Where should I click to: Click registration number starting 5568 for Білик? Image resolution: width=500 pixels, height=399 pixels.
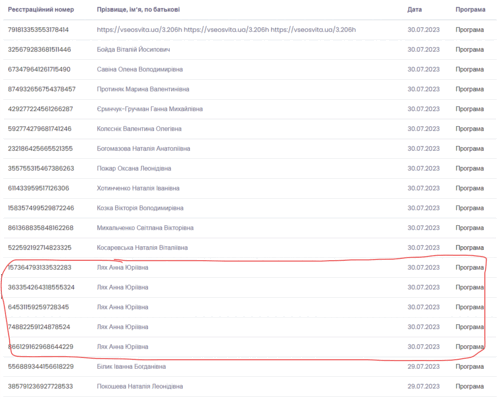[41, 367]
